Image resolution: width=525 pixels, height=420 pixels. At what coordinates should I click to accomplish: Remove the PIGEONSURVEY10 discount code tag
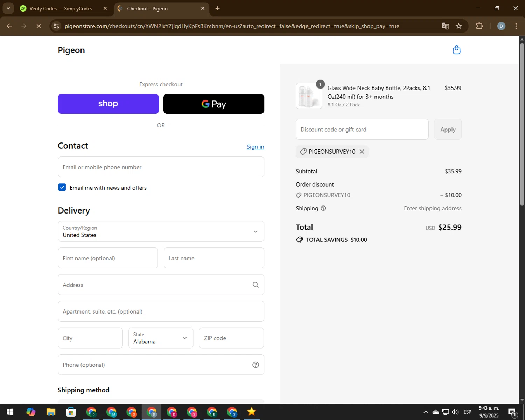(362, 152)
